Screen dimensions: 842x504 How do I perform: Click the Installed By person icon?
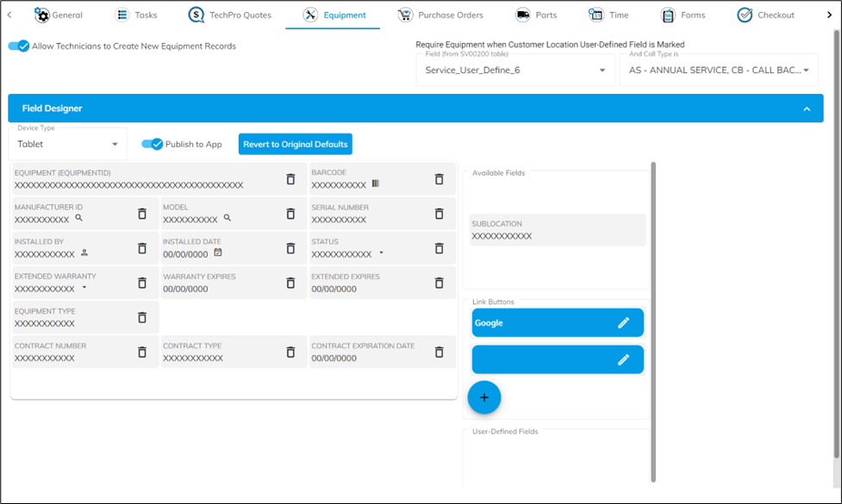pos(84,253)
